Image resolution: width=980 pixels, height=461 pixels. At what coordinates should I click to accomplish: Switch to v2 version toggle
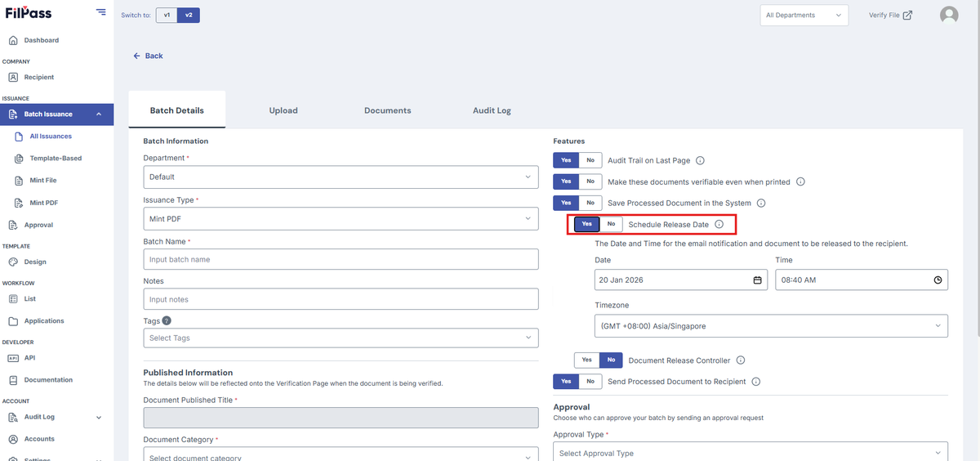point(189,15)
